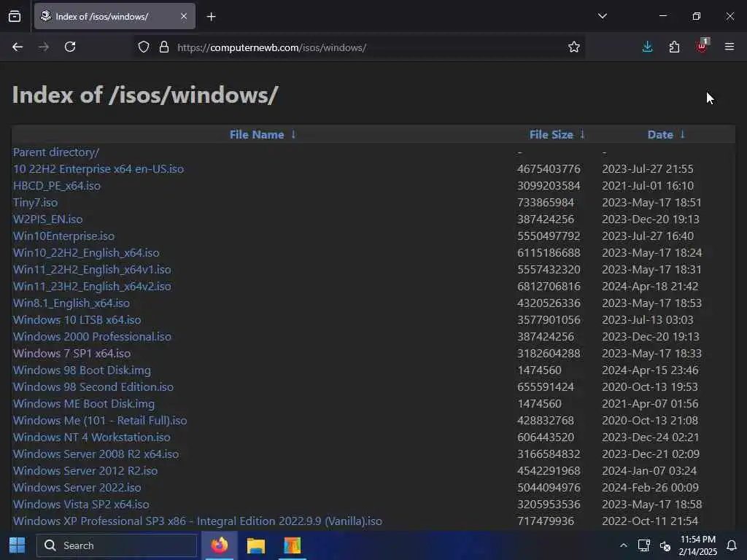
Task: Click file size 4675403776
Action: click(x=549, y=169)
